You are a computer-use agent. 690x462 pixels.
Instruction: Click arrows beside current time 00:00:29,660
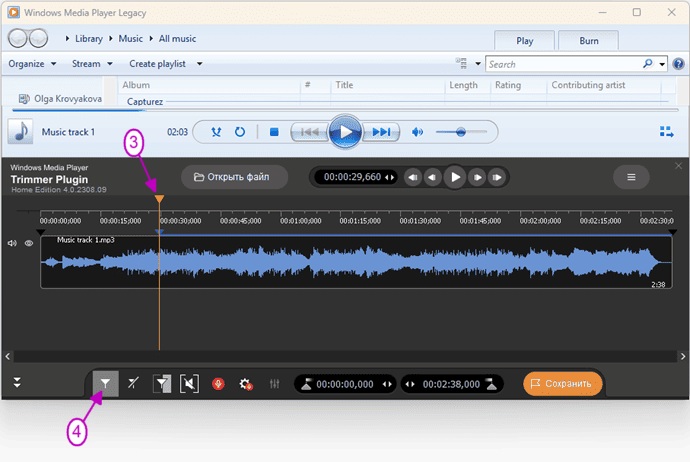[389, 177]
